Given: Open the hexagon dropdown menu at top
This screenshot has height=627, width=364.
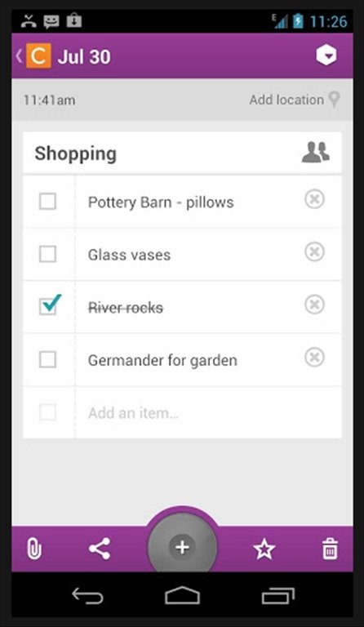Looking at the screenshot, I should pos(326,56).
